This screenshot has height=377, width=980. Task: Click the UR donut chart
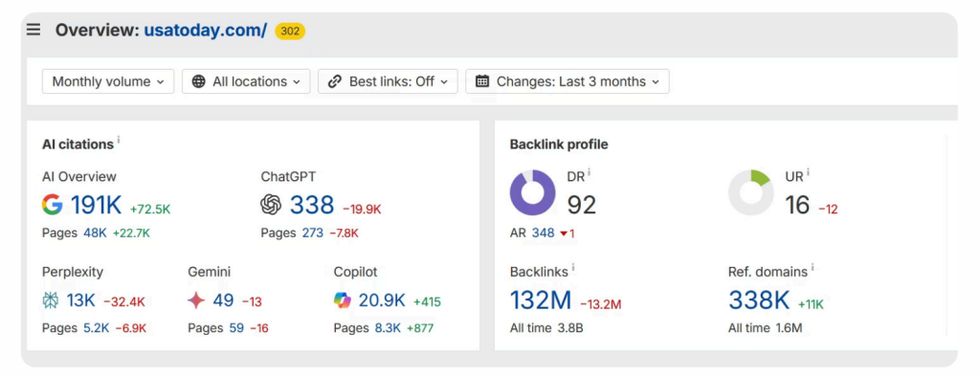pos(750,192)
